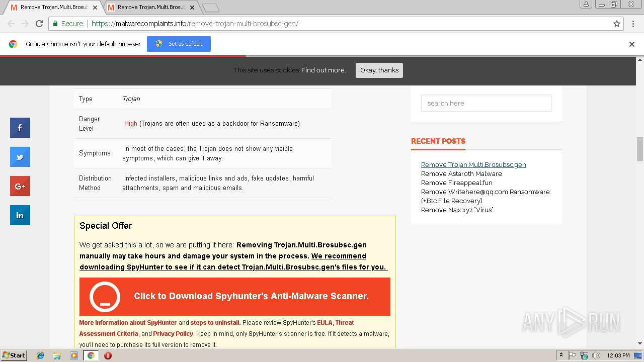
Task: View site security information Secure padlock
Action: (68, 24)
